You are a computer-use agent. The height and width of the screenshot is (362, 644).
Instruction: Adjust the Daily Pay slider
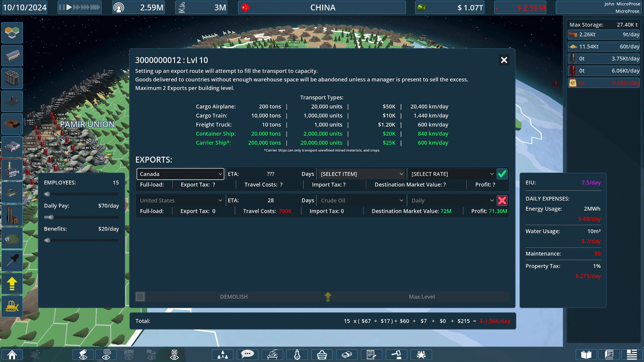pyautogui.click(x=50, y=217)
